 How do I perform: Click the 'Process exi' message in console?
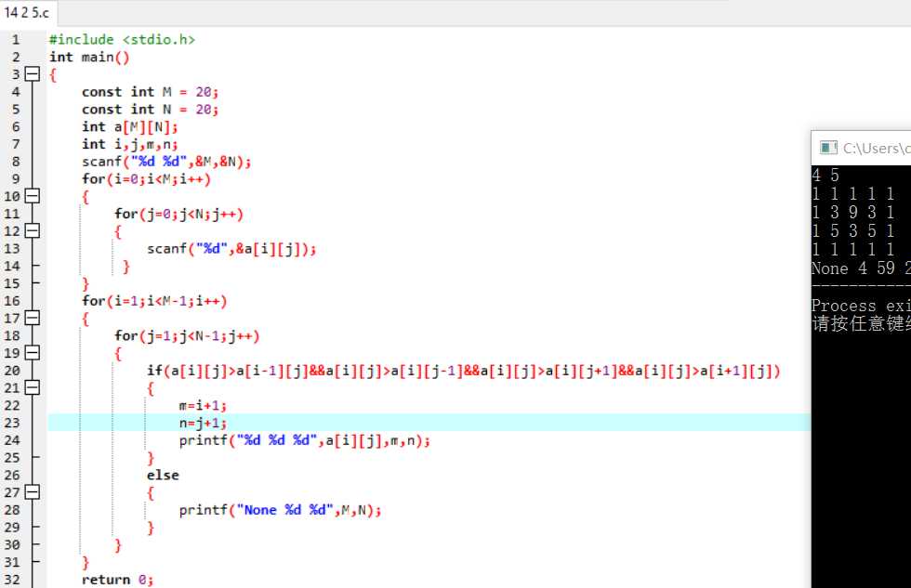861,306
